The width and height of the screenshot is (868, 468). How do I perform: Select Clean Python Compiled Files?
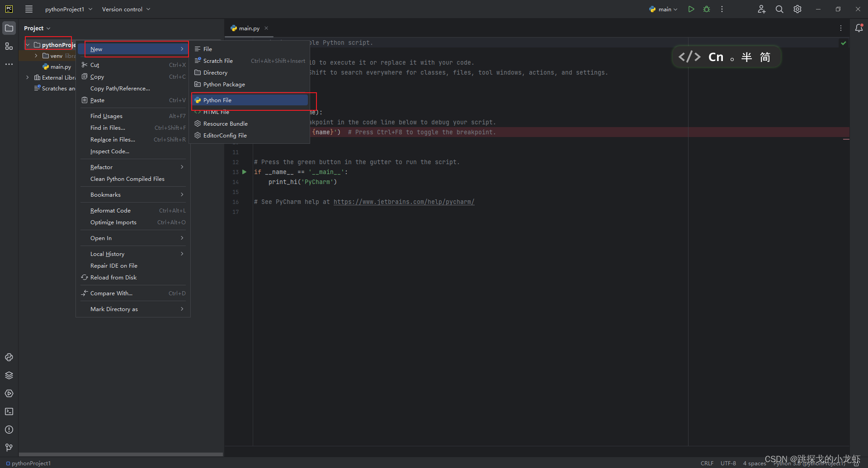(x=133, y=179)
